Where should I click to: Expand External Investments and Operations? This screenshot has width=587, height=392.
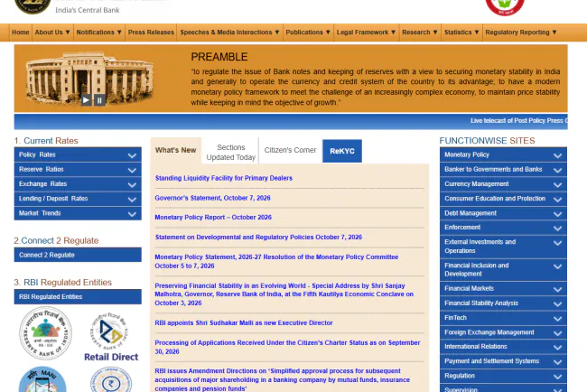tap(503, 247)
